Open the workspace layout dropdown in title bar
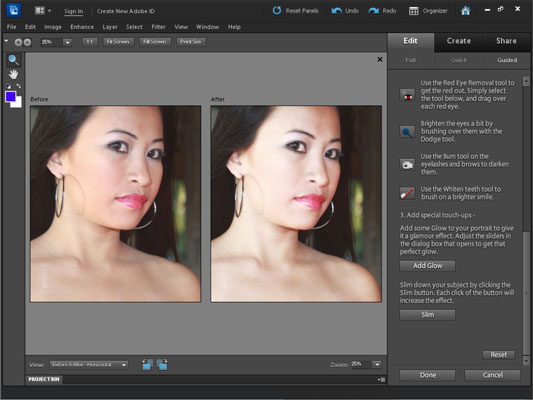This screenshot has width=533, height=400. (x=43, y=11)
